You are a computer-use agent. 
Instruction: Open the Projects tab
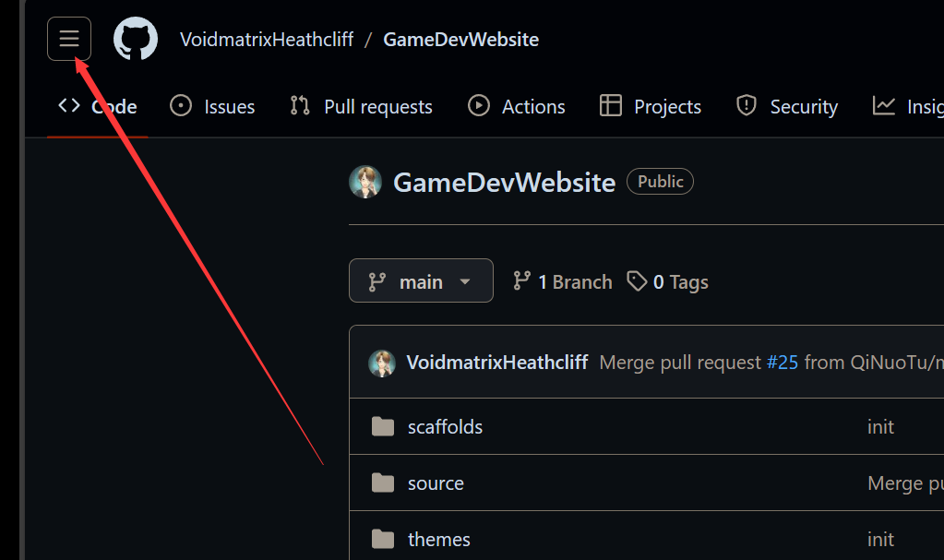click(x=651, y=107)
